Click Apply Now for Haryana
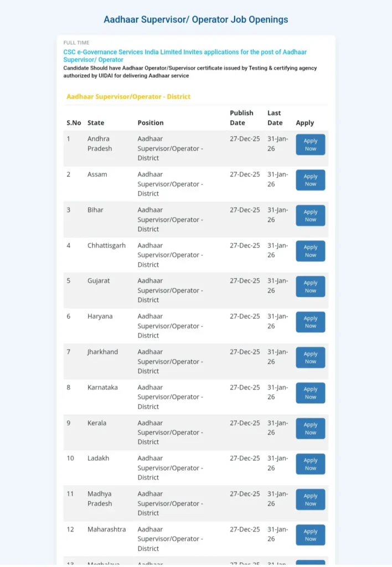 click(x=310, y=322)
